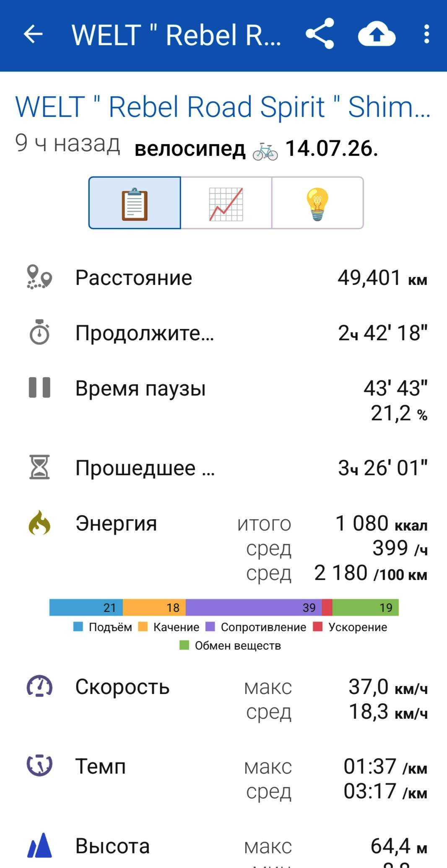Open the three-dot overflow menu
This screenshot has width=447, height=868.
tap(426, 34)
